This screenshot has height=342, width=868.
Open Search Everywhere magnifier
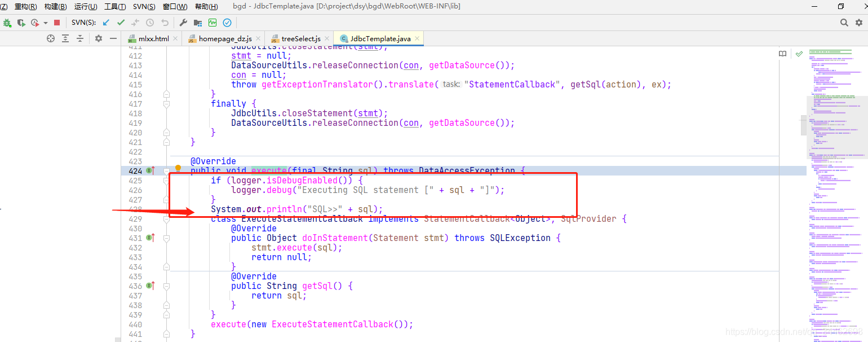[844, 23]
